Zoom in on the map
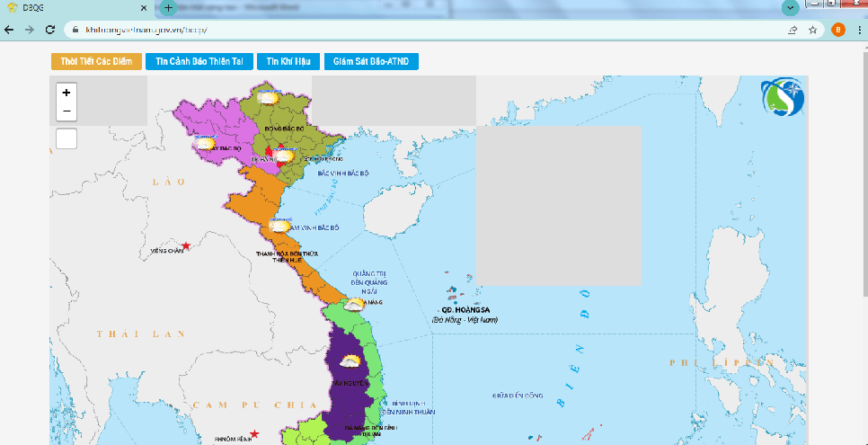 (x=66, y=93)
